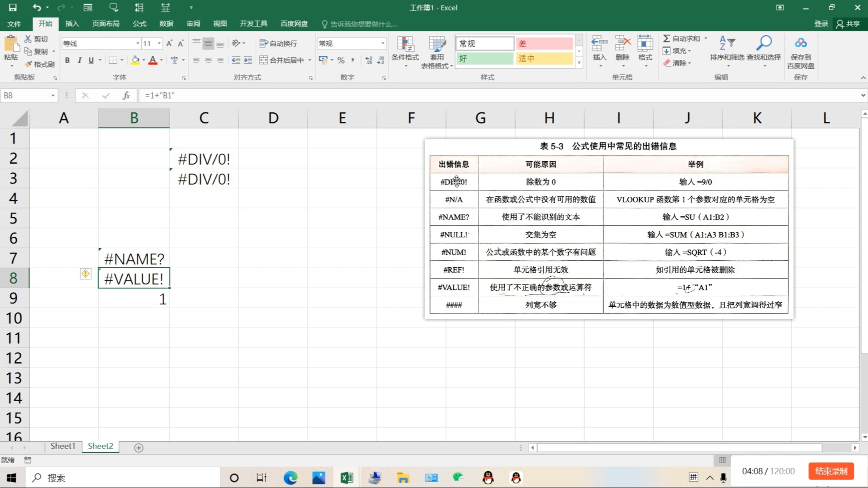Increase font size with the larger A

[169, 44]
